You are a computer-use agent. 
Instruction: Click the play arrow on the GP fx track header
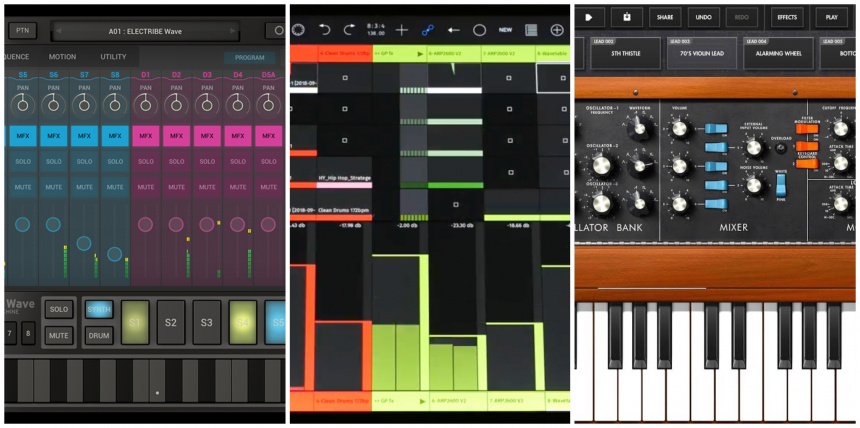(420, 54)
